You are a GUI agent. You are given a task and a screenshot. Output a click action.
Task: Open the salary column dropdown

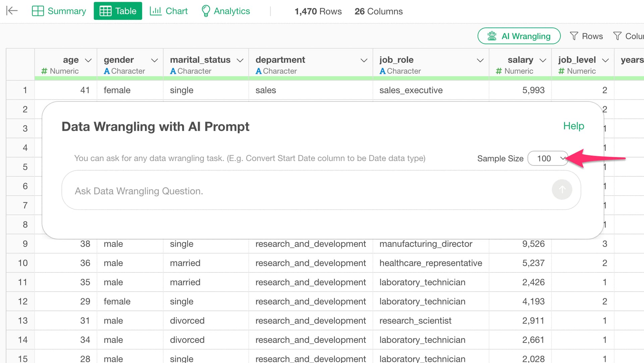pyautogui.click(x=542, y=60)
